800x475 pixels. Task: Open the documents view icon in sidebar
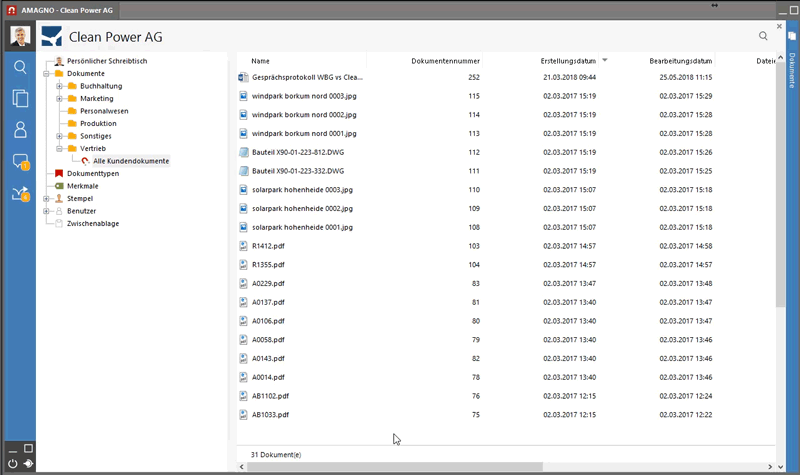point(20,98)
